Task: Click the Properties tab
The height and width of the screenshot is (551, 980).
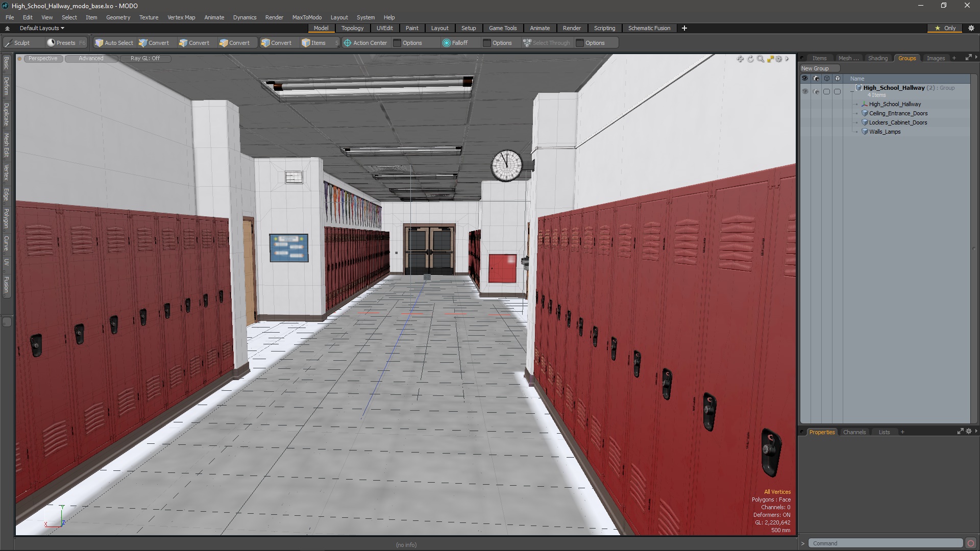Action: tap(822, 432)
